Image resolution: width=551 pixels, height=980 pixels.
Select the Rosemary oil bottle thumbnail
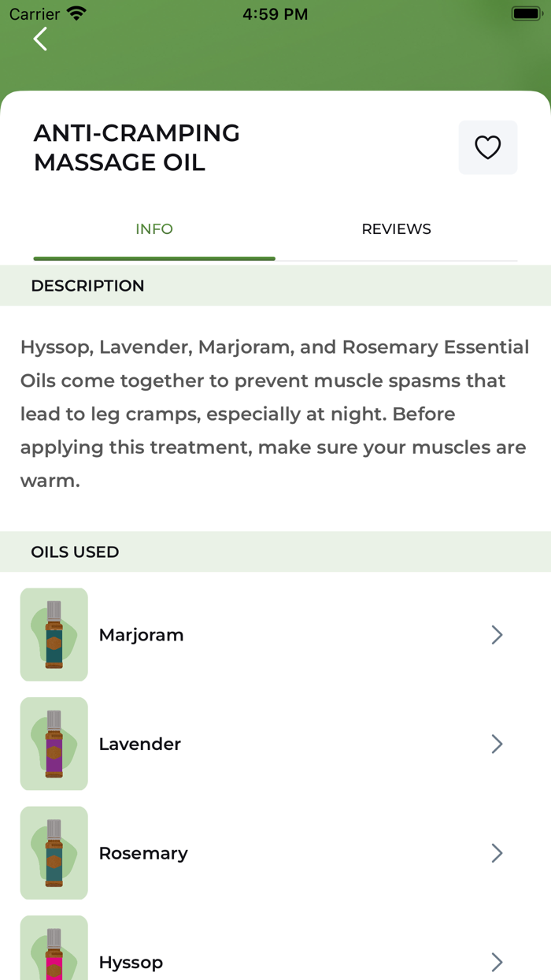pos(54,852)
